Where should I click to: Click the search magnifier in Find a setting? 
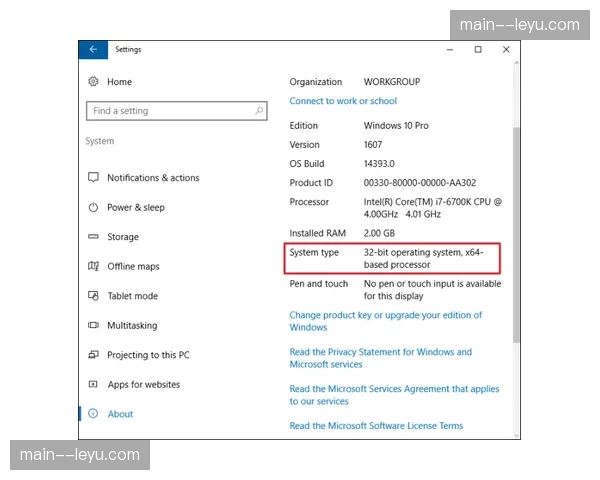click(x=259, y=111)
